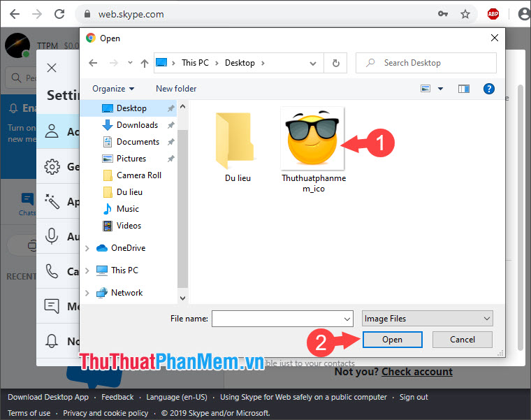Change the view with the view icon
531x420 pixels.
coord(425,89)
